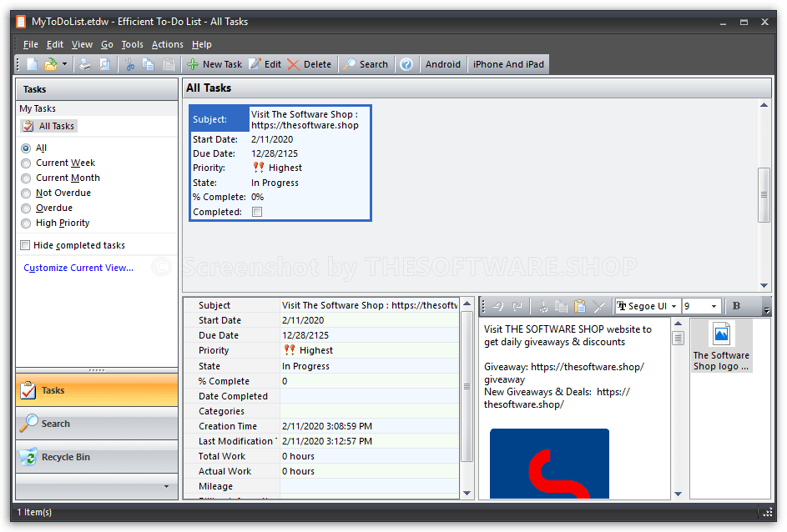Select the High Priority filter option
Viewport: 787px width, 532px height.
(x=26, y=223)
